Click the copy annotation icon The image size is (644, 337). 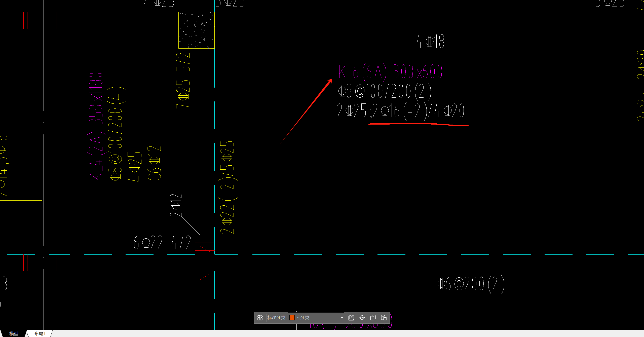point(373,318)
